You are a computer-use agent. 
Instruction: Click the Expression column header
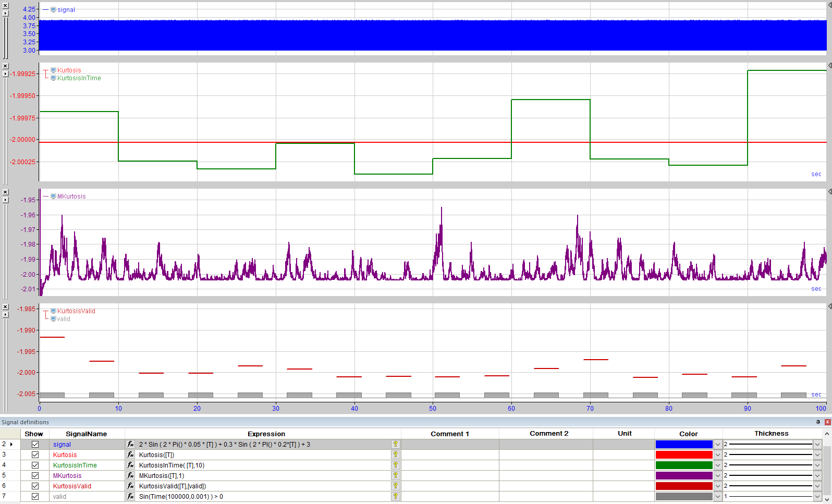click(x=266, y=434)
